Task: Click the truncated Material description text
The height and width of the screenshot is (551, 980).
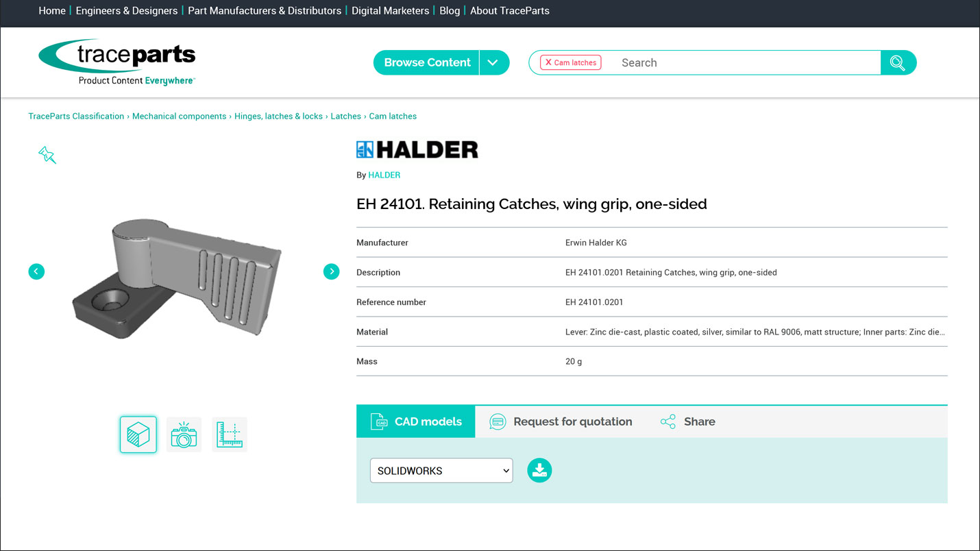Action: click(755, 332)
